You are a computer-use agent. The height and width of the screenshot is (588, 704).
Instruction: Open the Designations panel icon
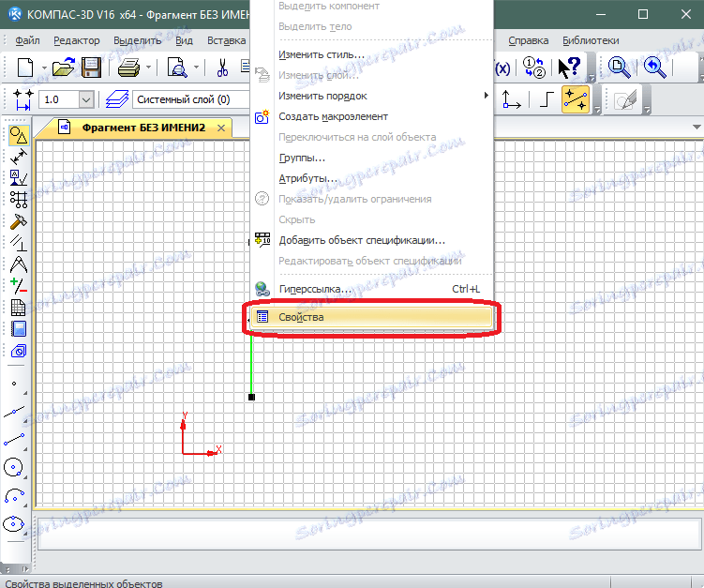(19, 177)
